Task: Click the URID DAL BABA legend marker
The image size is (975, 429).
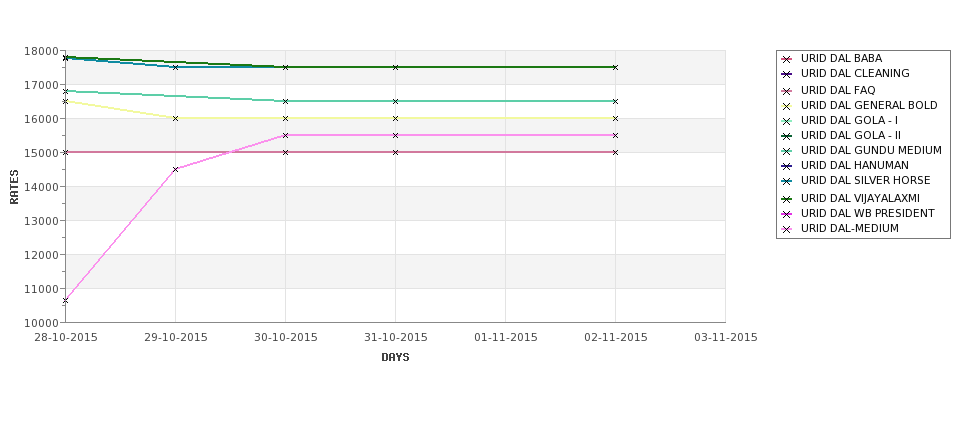Action: coord(787,59)
